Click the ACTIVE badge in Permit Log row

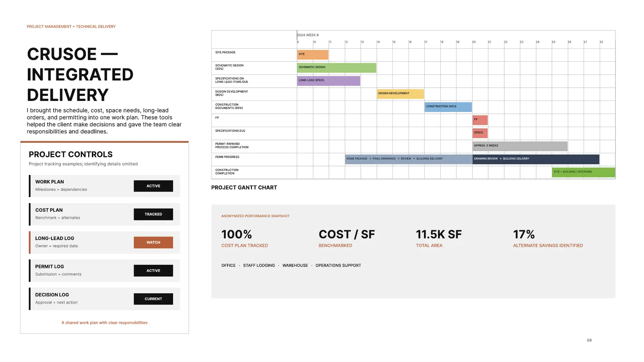coord(153,270)
